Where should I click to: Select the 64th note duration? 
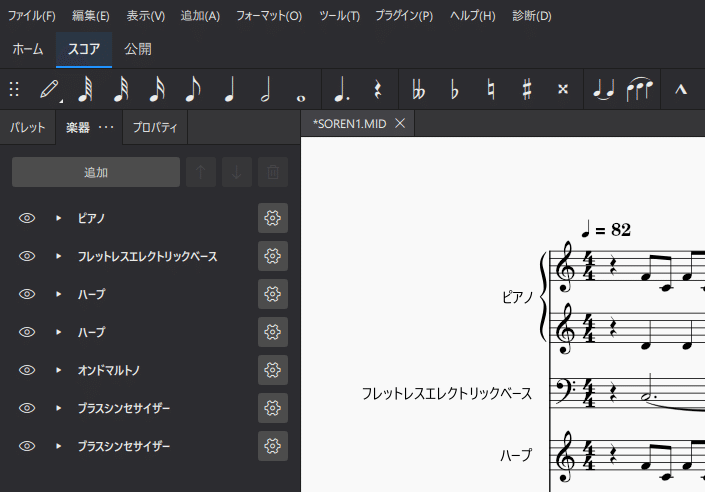click(85, 89)
